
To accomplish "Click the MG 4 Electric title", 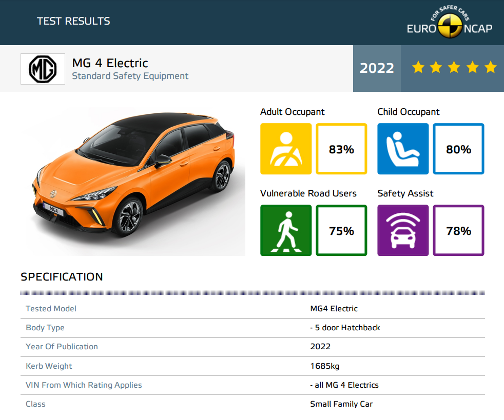I will point(110,63).
